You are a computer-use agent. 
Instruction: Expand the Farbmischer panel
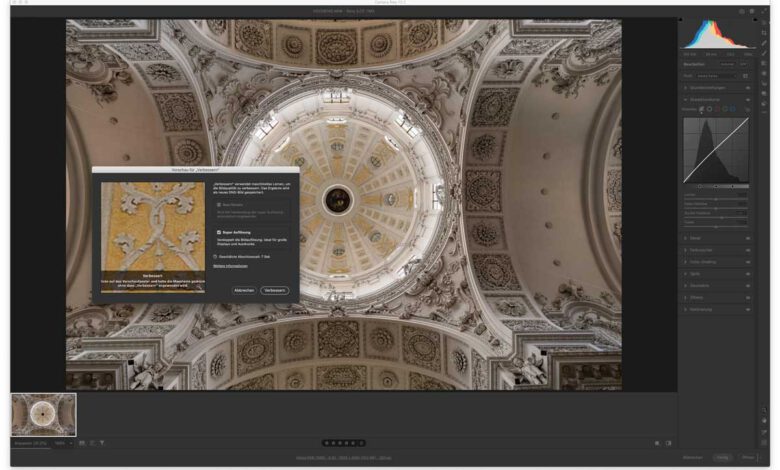click(x=685, y=250)
